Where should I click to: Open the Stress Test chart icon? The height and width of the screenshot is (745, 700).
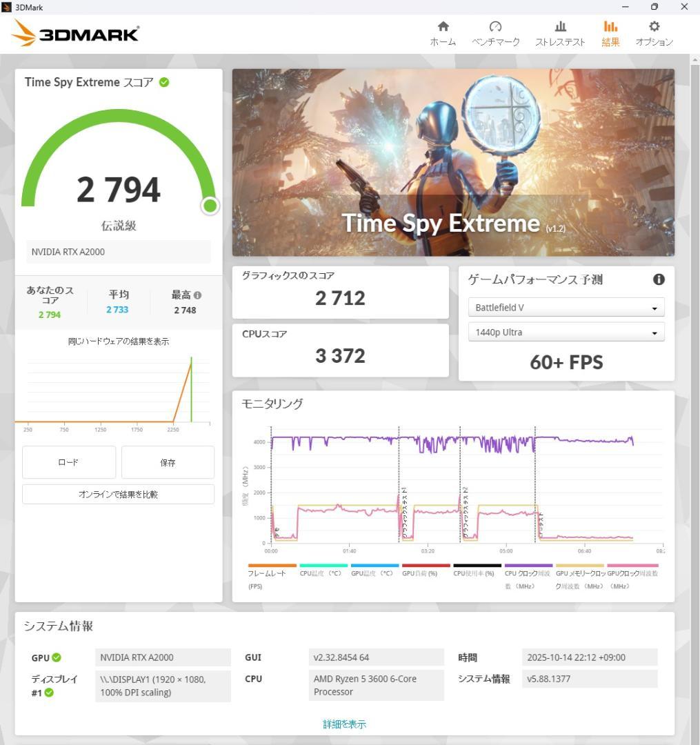click(x=560, y=27)
